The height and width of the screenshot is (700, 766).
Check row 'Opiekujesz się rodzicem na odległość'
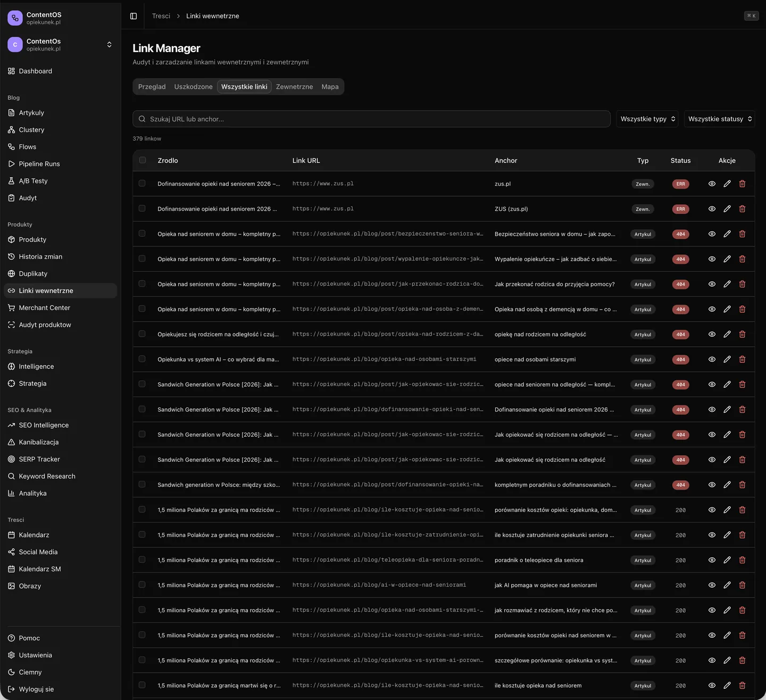click(x=142, y=334)
